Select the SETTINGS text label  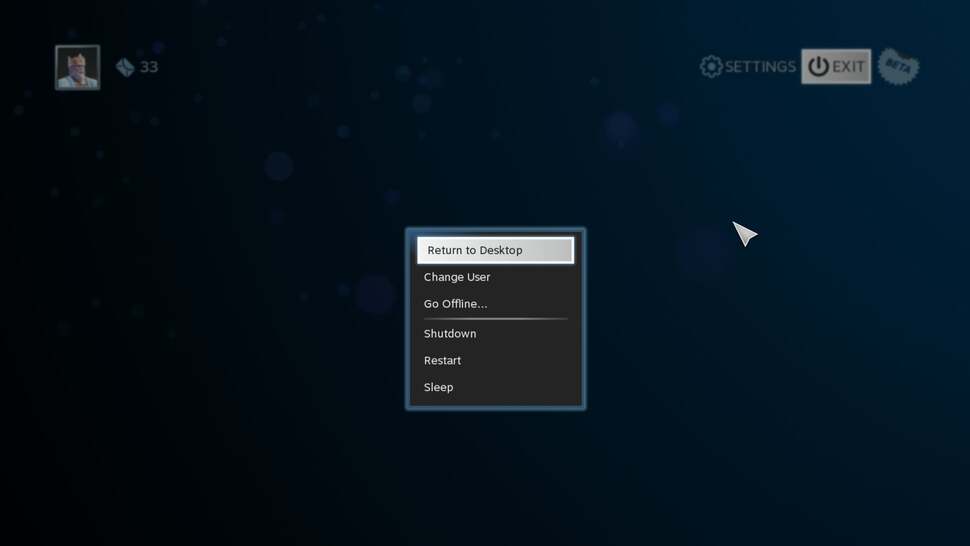(760, 67)
